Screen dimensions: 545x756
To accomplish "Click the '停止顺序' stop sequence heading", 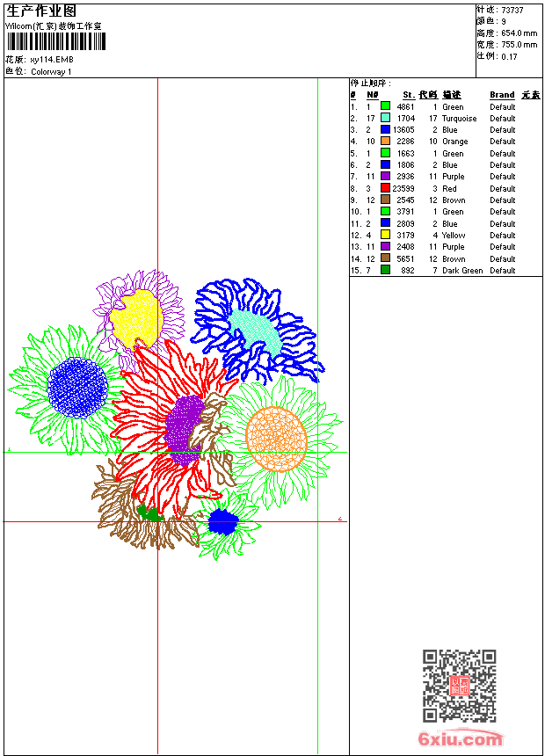I will [x=370, y=84].
